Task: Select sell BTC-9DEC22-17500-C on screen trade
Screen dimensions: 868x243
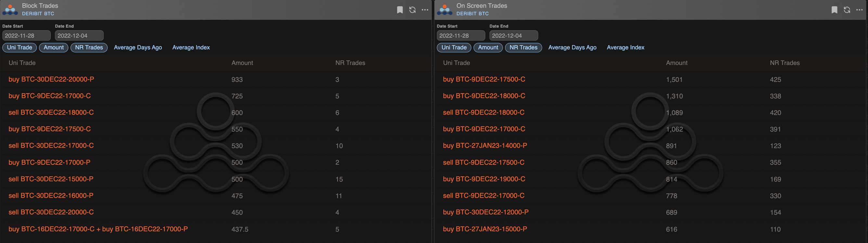Action: (x=483, y=162)
